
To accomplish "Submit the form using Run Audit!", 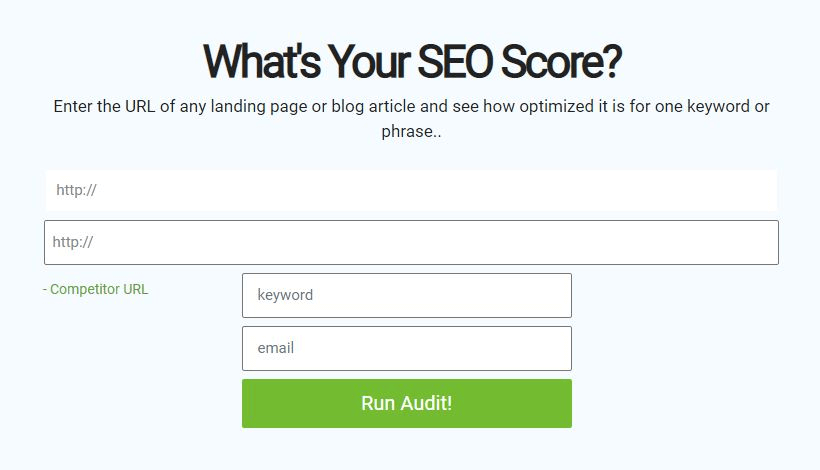I will [406, 403].
